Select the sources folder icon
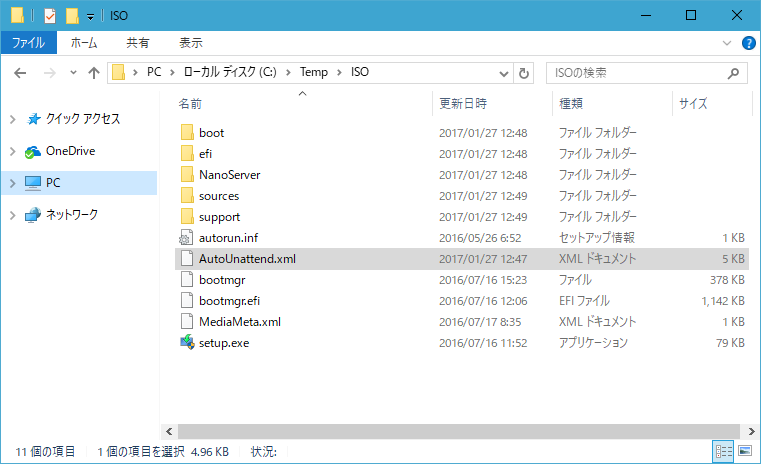 click(187, 196)
